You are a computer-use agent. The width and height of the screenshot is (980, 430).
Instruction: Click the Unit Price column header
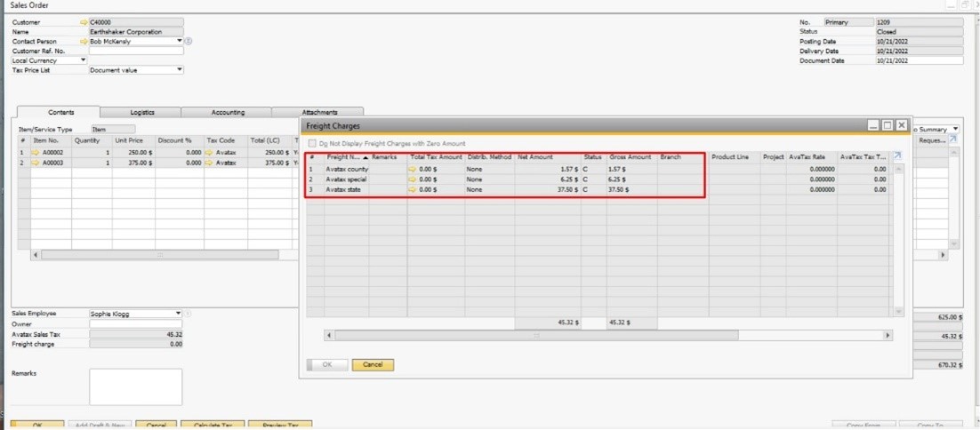click(x=133, y=140)
